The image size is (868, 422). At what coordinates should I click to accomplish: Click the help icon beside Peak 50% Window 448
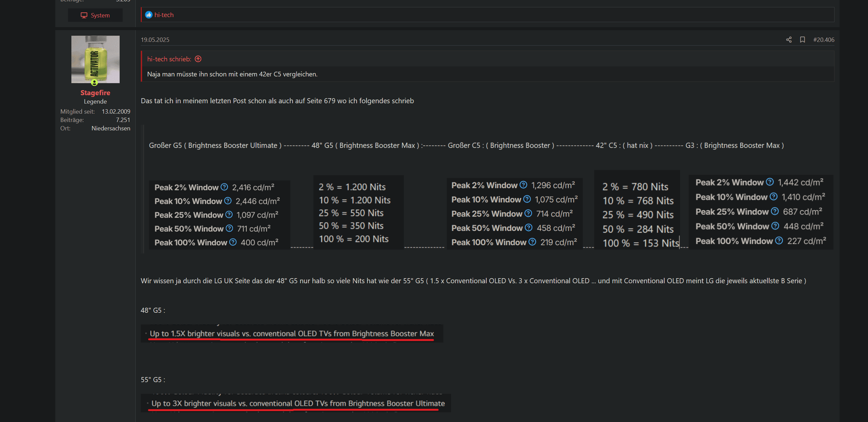click(775, 226)
